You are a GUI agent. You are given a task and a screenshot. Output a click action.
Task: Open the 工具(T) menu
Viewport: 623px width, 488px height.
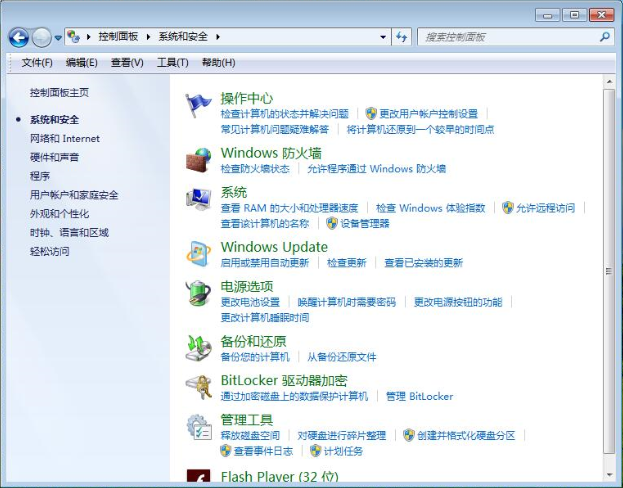[x=172, y=63]
